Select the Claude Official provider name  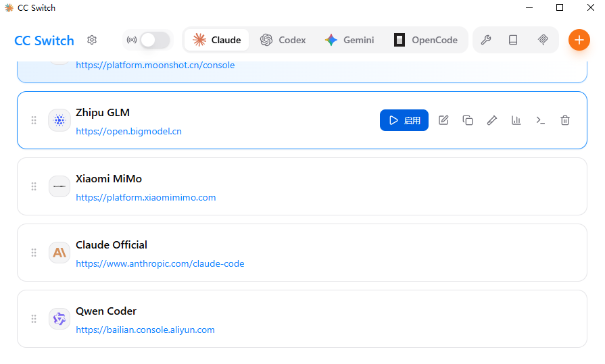112,245
